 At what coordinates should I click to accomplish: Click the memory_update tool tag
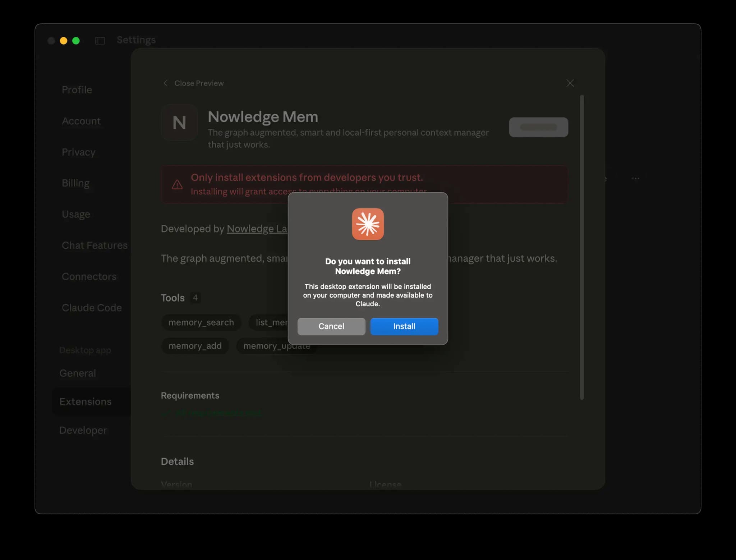(277, 345)
